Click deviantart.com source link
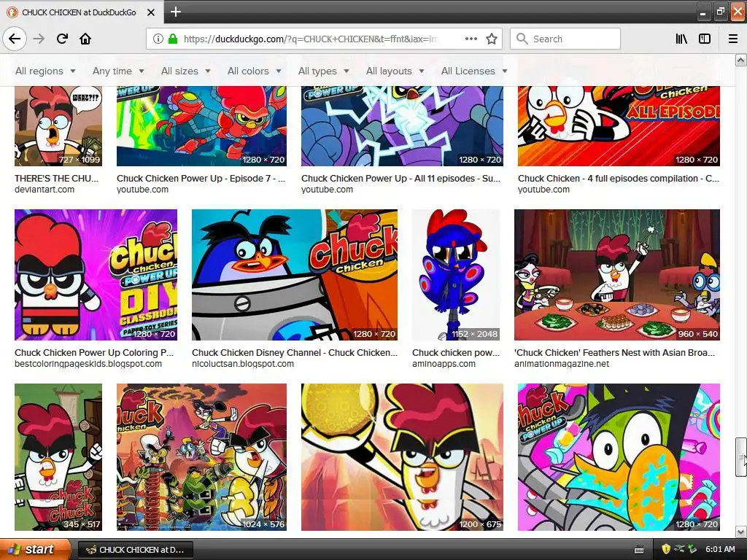The height and width of the screenshot is (560, 747). point(44,190)
